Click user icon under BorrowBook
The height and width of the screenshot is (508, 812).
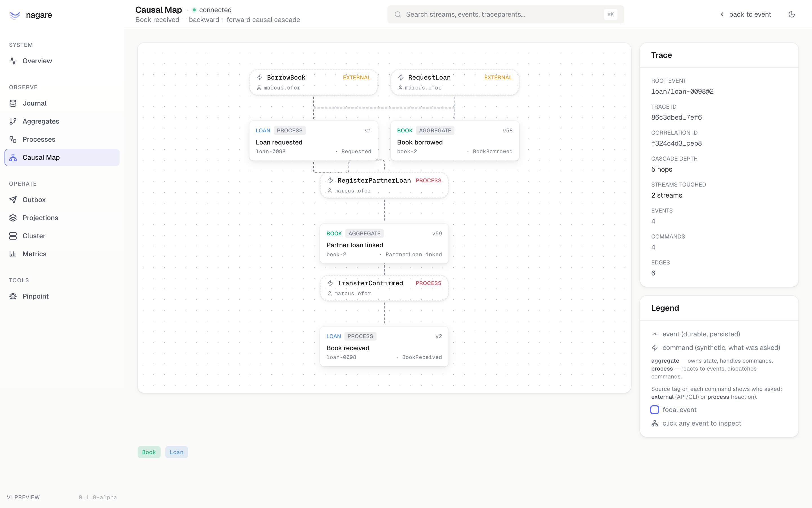(x=259, y=88)
